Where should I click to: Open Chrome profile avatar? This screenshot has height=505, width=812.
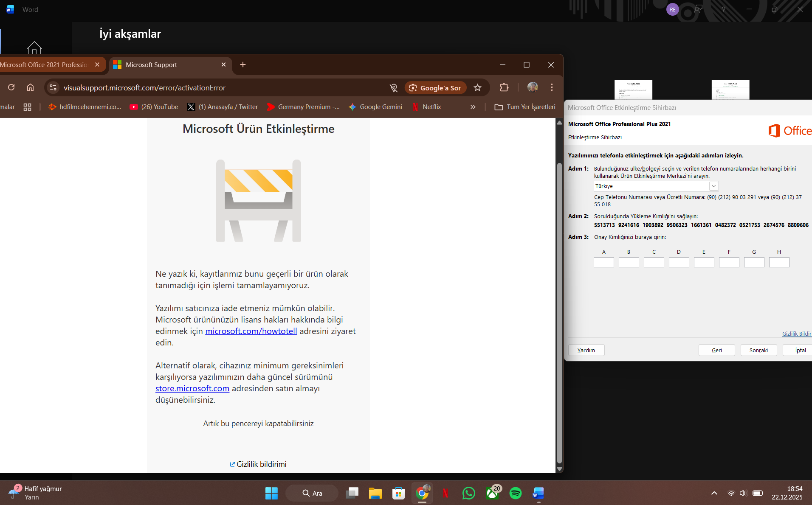click(533, 87)
